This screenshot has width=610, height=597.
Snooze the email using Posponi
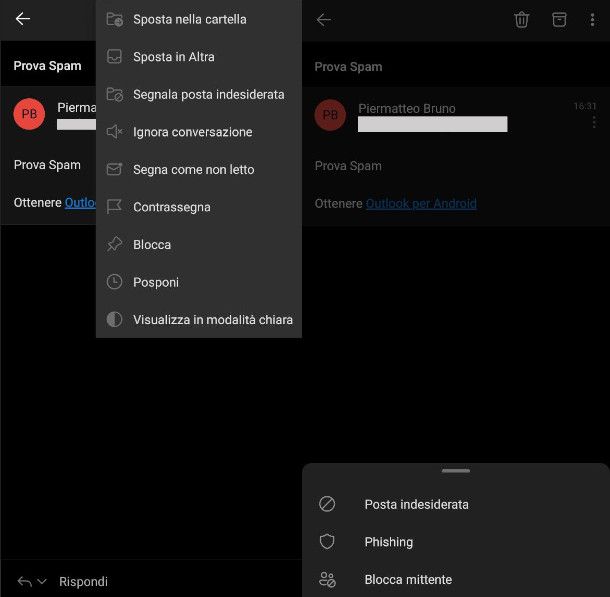pos(155,282)
